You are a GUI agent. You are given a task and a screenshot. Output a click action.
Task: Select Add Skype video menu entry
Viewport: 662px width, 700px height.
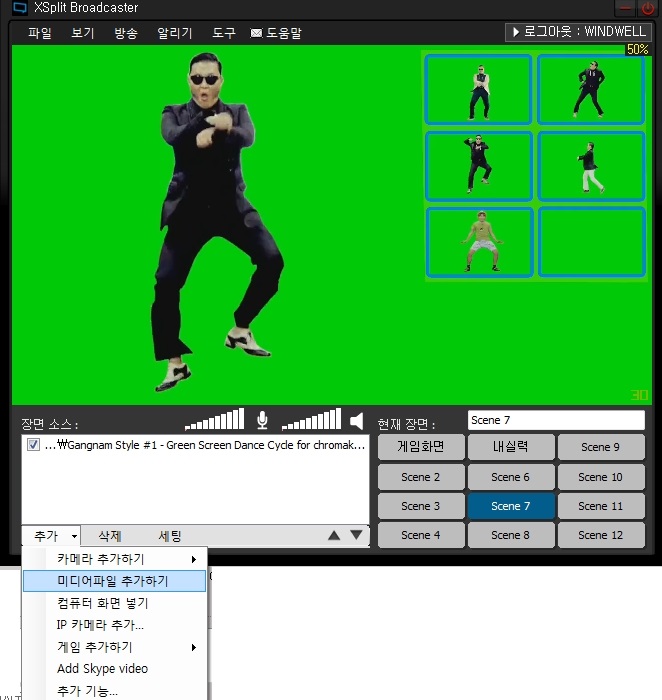tap(114, 669)
